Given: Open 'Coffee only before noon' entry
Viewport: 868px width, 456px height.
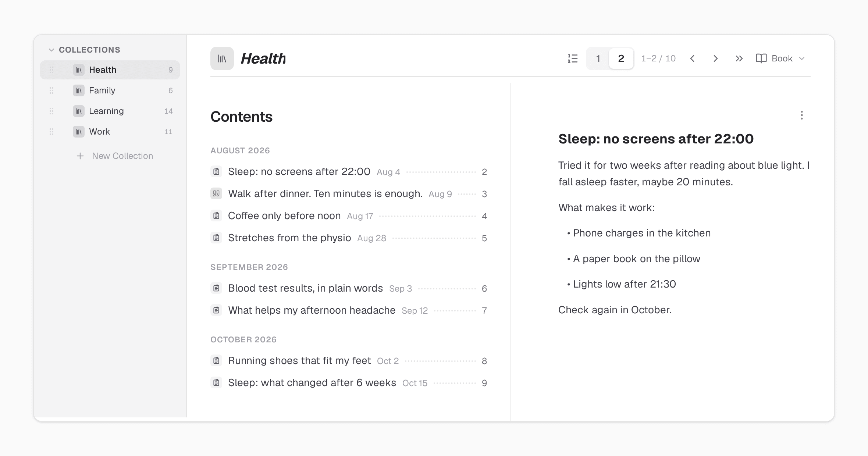Looking at the screenshot, I should pos(349,216).
